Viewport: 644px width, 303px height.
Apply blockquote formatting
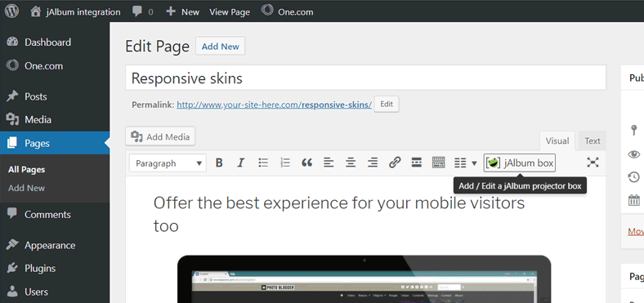tap(306, 163)
